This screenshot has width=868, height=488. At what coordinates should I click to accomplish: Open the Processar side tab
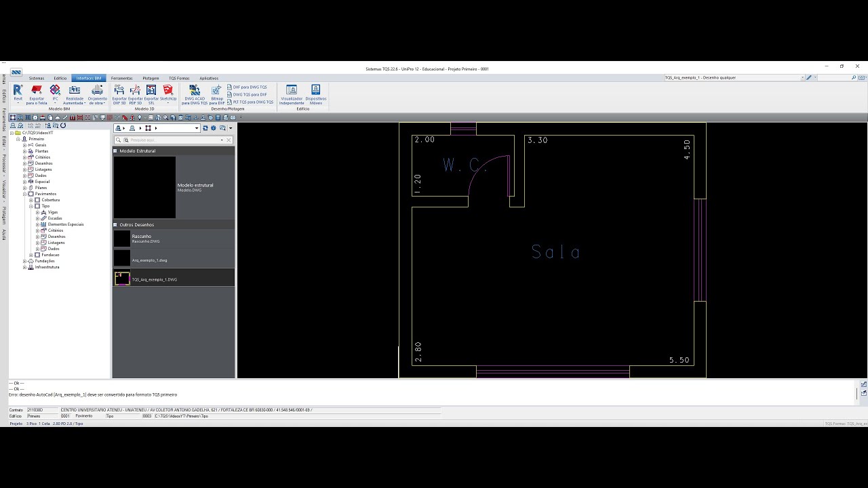tap(3, 165)
